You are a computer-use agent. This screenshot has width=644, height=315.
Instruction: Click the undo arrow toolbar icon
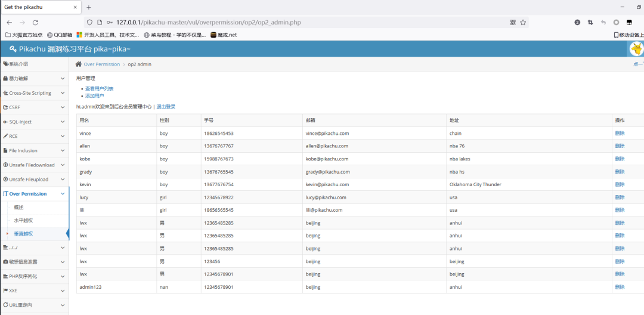pyautogui.click(x=603, y=23)
